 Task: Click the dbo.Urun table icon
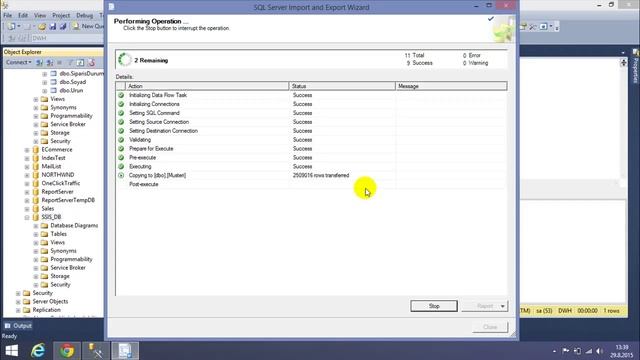click(x=53, y=91)
